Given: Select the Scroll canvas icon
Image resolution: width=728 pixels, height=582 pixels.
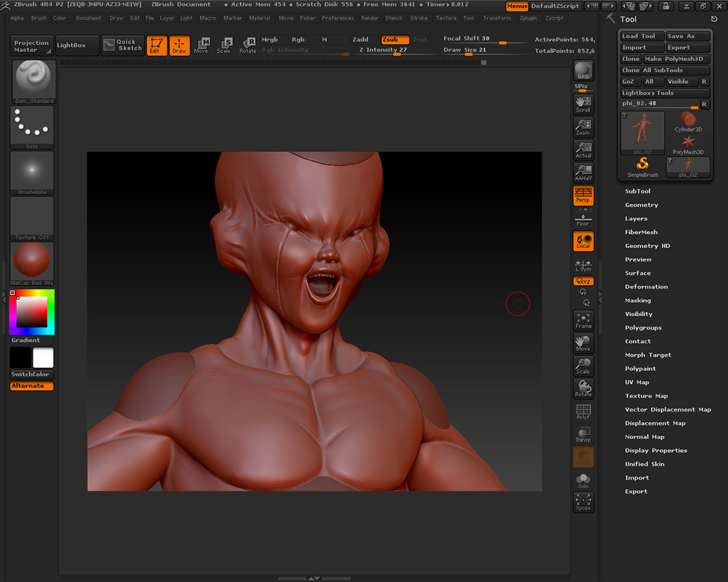Looking at the screenshot, I should (583, 104).
